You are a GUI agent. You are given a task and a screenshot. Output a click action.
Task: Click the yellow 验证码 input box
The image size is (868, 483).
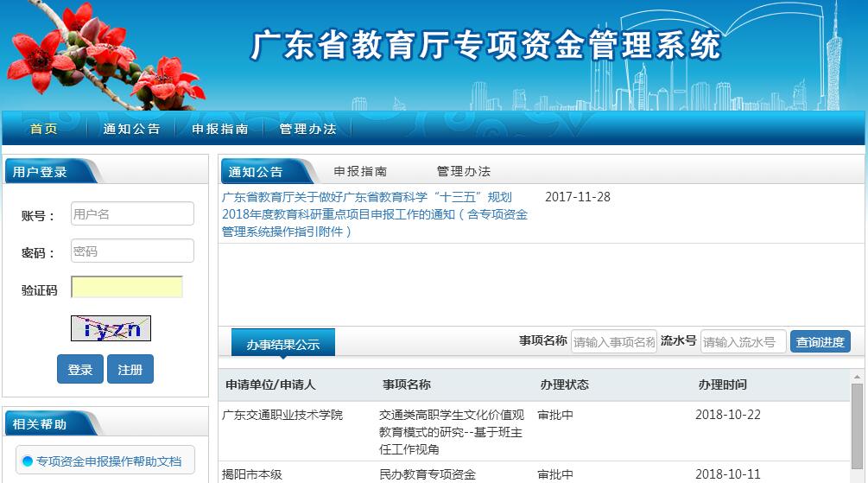127,287
